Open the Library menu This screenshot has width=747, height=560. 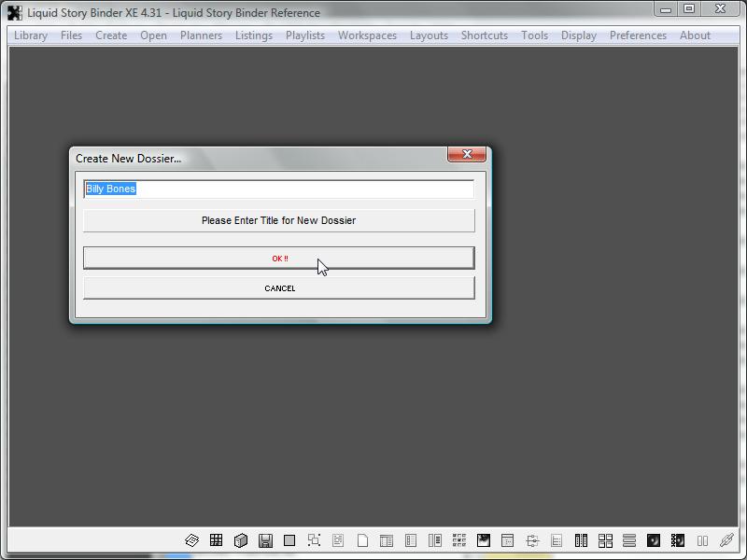click(31, 35)
